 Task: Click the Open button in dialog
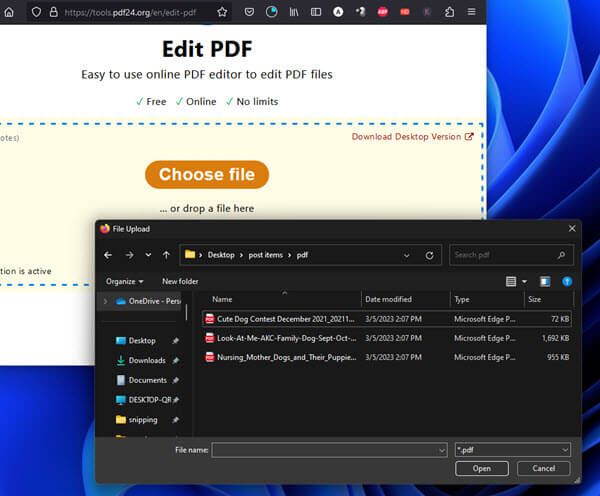[x=482, y=468]
